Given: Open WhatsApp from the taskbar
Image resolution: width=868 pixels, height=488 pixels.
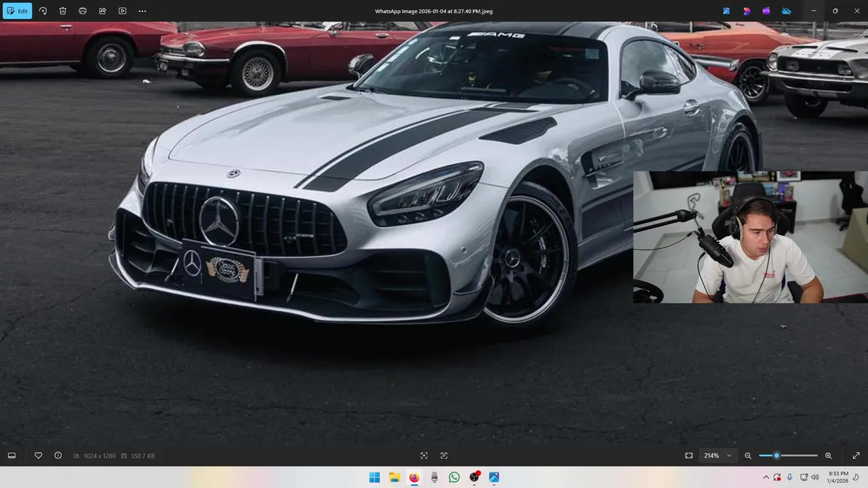Looking at the screenshot, I should pos(454,477).
